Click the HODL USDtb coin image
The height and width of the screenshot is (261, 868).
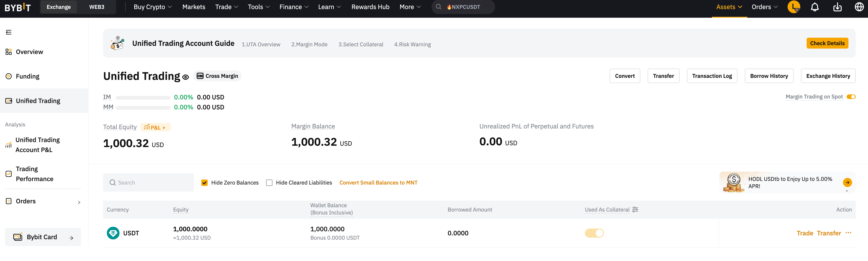point(734,182)
